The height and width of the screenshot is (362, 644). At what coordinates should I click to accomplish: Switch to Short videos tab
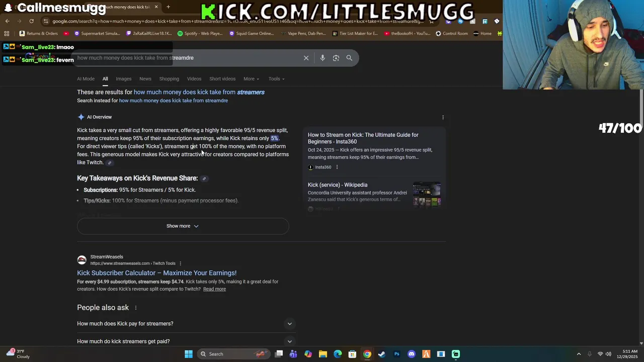coord(222,79)
